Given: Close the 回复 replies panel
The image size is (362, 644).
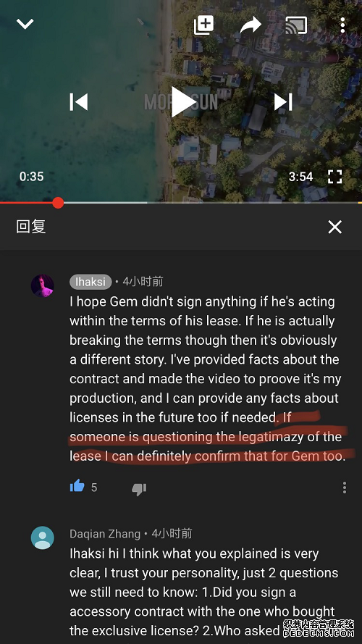Looking at the screenshot, I should [335, 227].
